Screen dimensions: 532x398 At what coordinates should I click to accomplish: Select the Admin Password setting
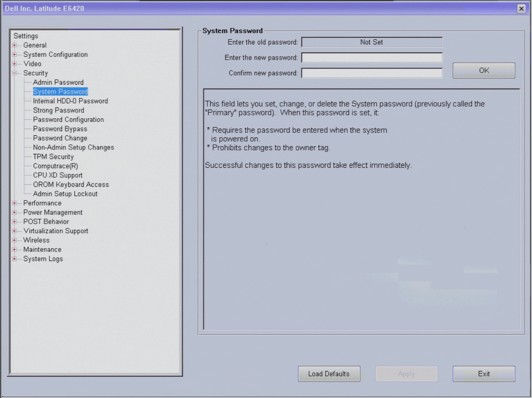(x=58, y=82)
